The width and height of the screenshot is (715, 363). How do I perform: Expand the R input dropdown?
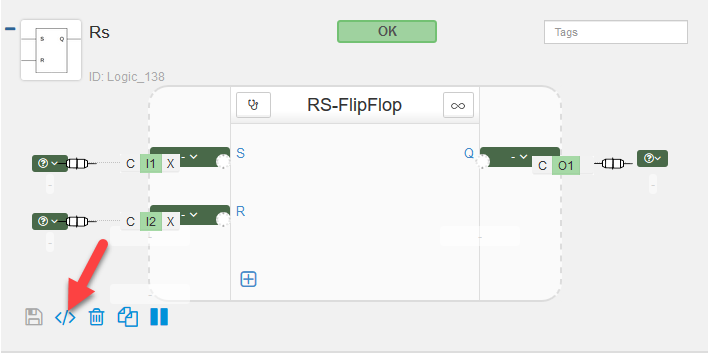click(x=189, y=215)
